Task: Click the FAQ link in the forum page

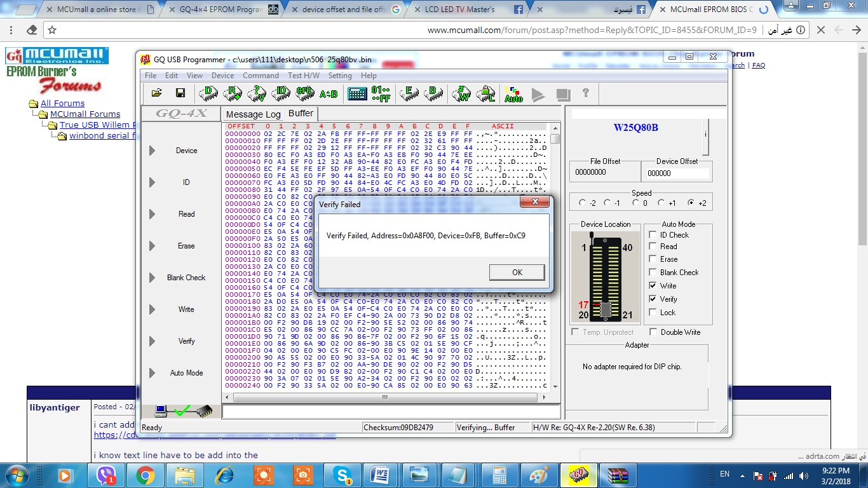Action: click(759, 65)
